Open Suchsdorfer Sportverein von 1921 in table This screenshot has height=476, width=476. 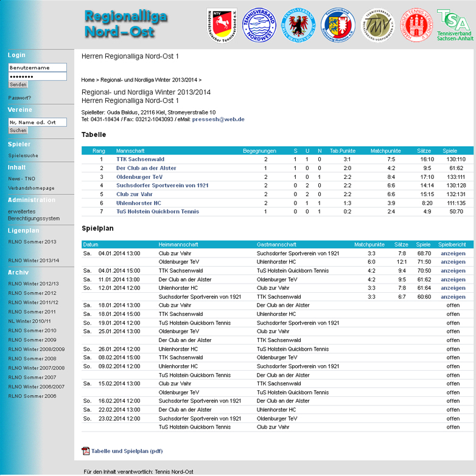pos(163,186)
